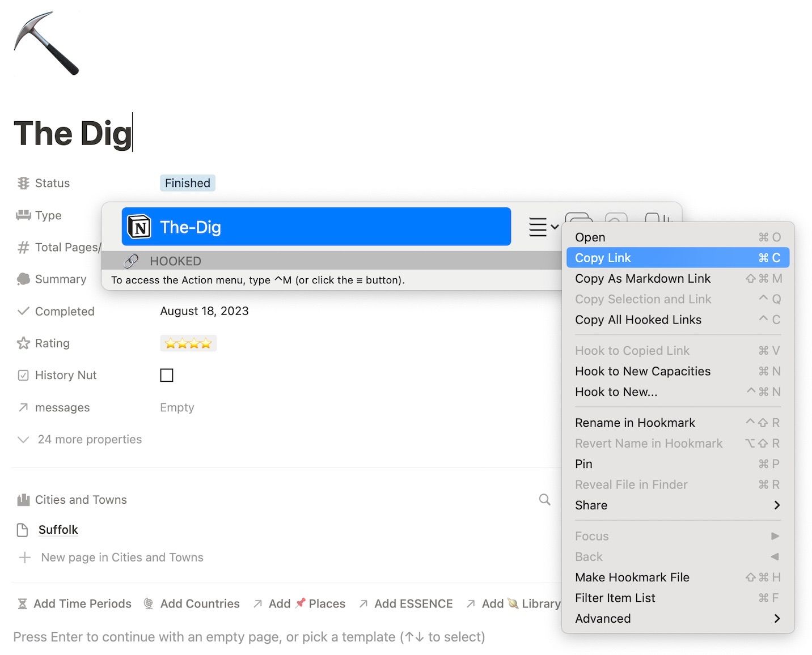
Task: Open the Hookmark action menu button
Action: [x=543, y=227]
